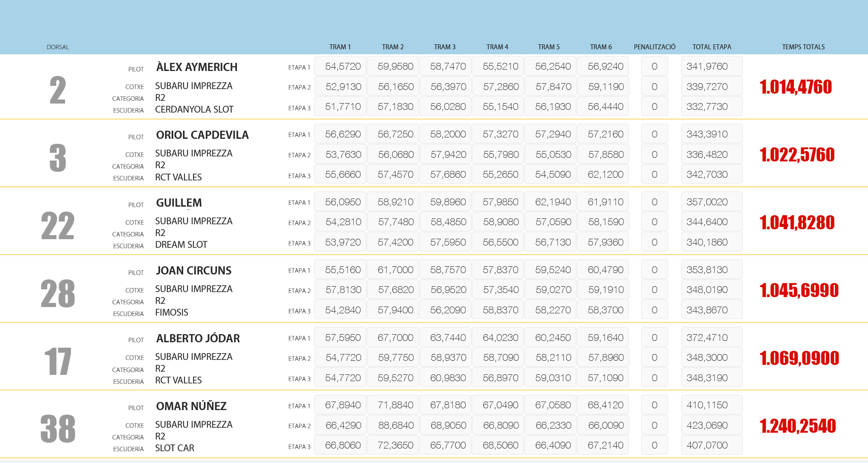Click total time 1.240,2540

point(797,426)
